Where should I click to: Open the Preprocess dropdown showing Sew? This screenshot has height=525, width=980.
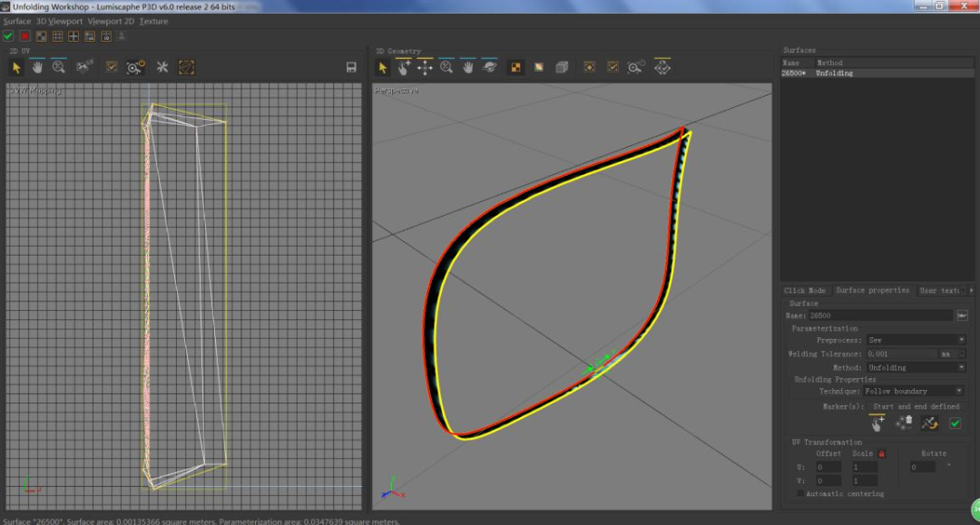coord(916,340)
